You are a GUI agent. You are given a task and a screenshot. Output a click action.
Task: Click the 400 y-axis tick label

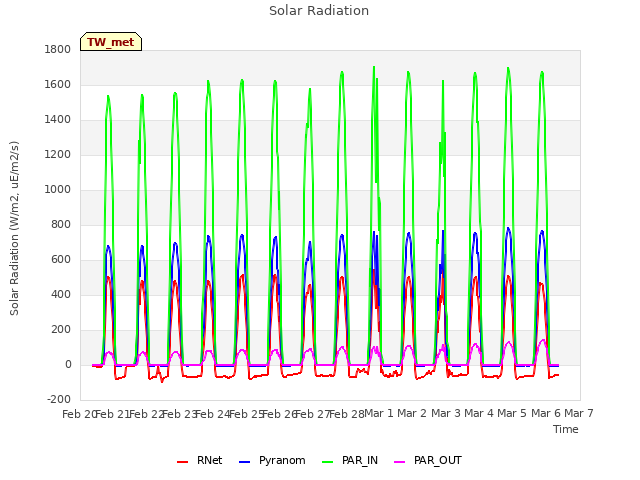coord(61,294)
